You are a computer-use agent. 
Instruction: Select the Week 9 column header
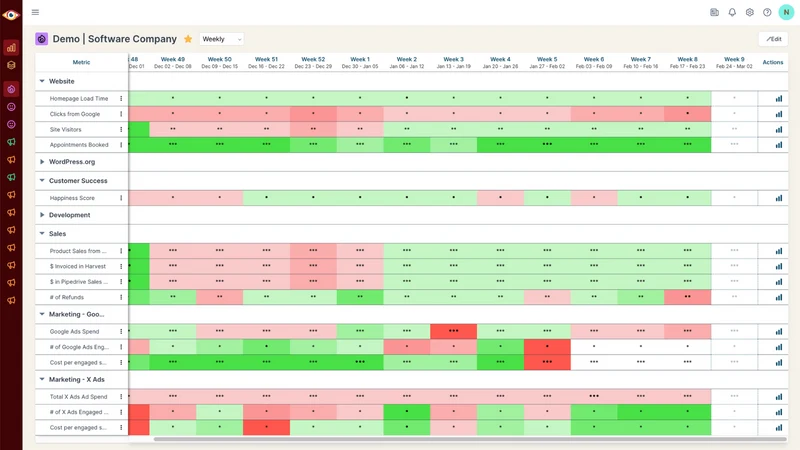click(734, 62)
